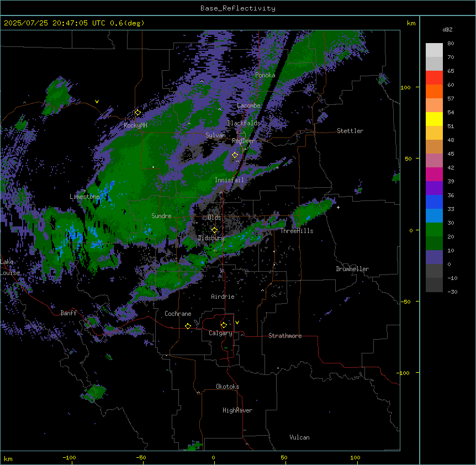
Task: Select the dark green 20 dBZ legend swatch
Action: (434, 243)
